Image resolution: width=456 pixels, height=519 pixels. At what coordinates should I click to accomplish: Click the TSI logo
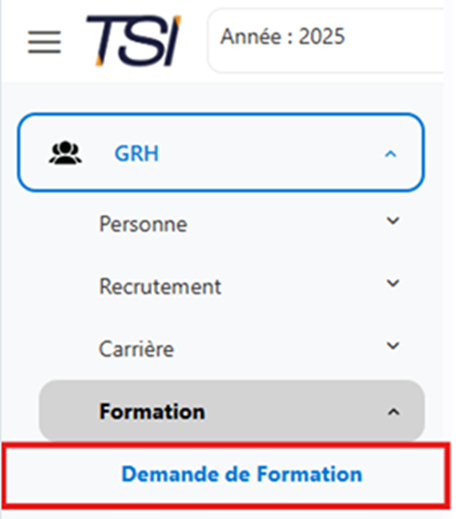(x=133, y=40)
